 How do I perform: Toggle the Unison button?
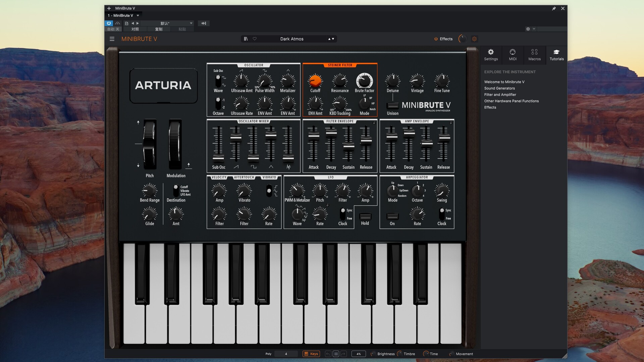(392, 105)
